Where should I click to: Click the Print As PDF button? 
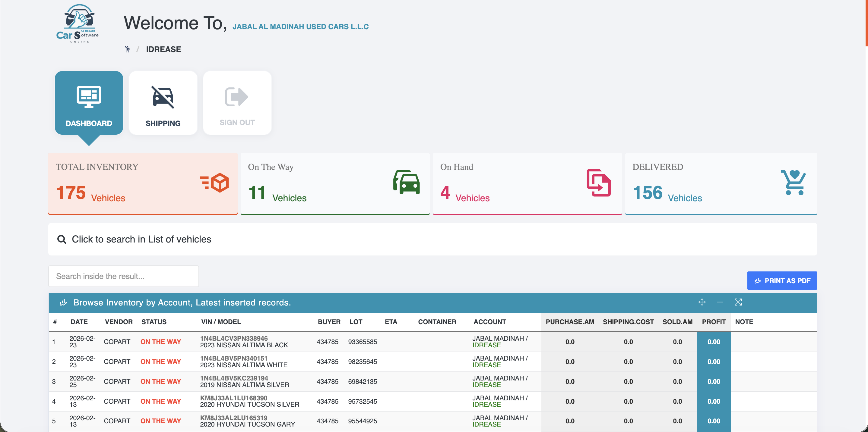pyautogui.click(x=782, y=280)
